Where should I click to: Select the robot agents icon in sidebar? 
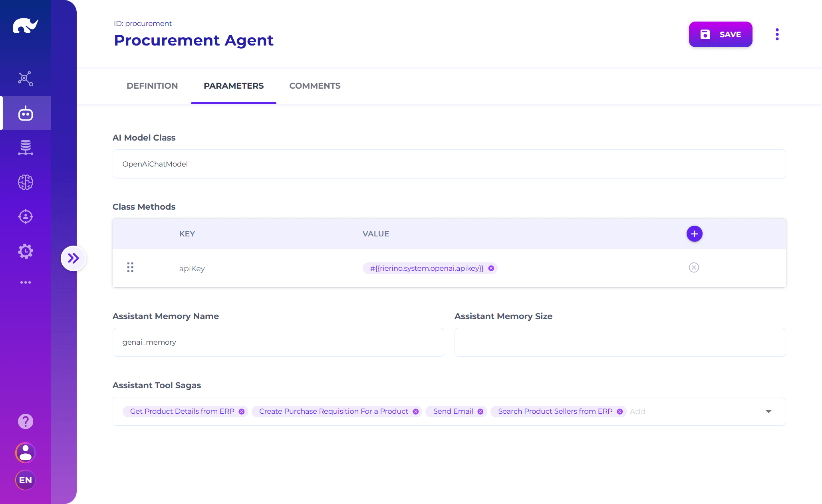(x=26, y=113)
